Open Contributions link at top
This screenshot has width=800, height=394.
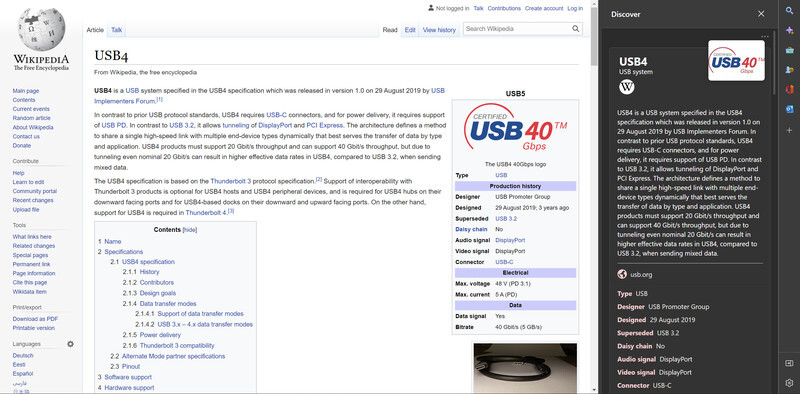pos(504,8)
